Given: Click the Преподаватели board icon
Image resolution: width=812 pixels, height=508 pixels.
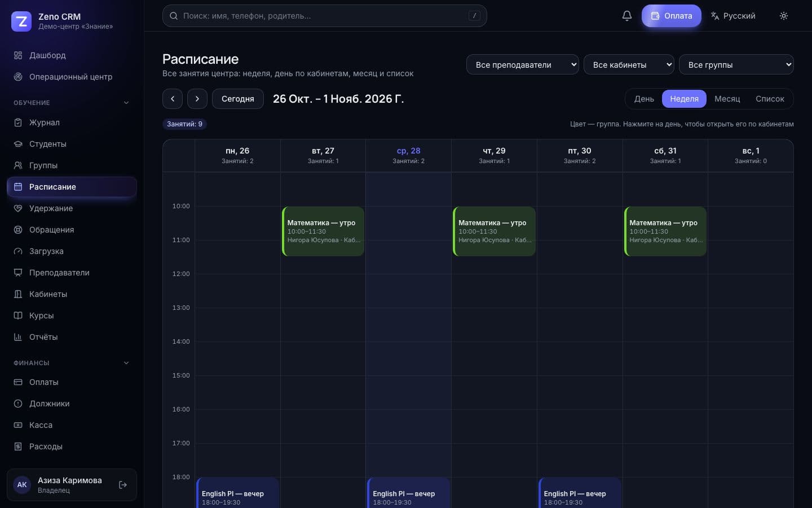Looking at the screenshot, I should pyautogui.click(x=18, y=273).
